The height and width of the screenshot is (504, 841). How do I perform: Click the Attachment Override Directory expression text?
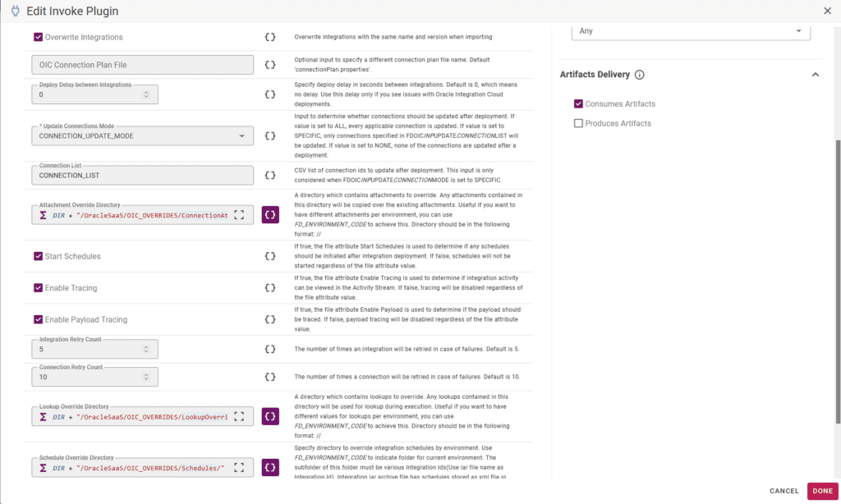(140, 215)
